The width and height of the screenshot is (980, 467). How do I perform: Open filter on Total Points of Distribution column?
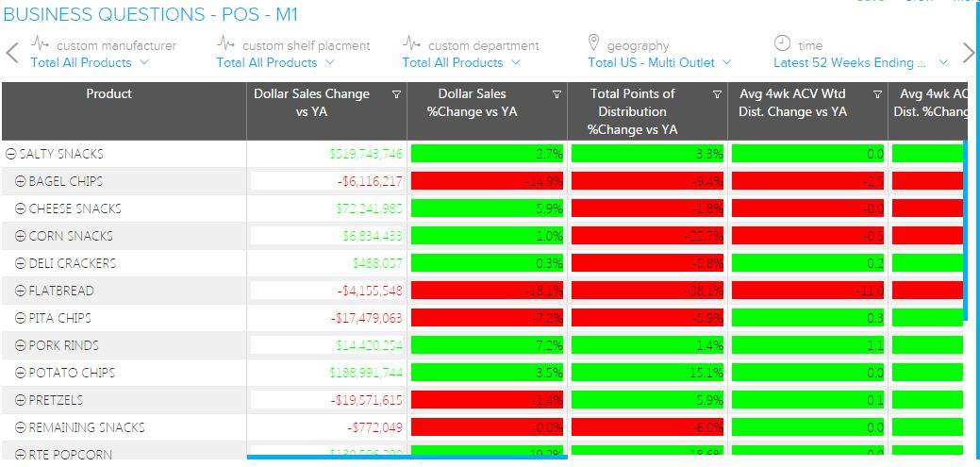pyautogui.click(x=717, y=94)
